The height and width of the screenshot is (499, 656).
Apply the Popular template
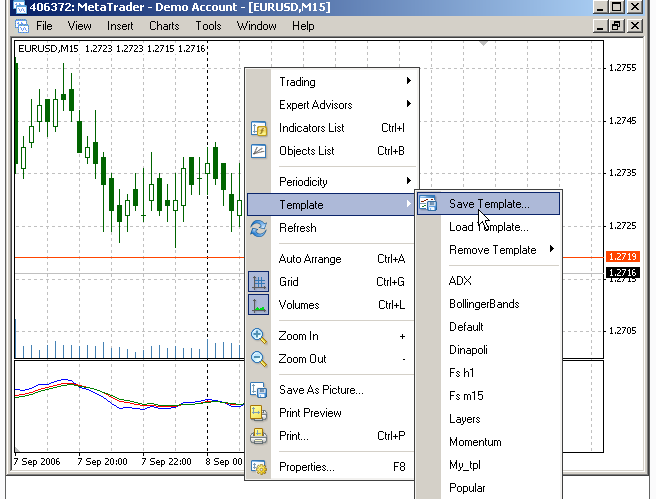[488, 488]
